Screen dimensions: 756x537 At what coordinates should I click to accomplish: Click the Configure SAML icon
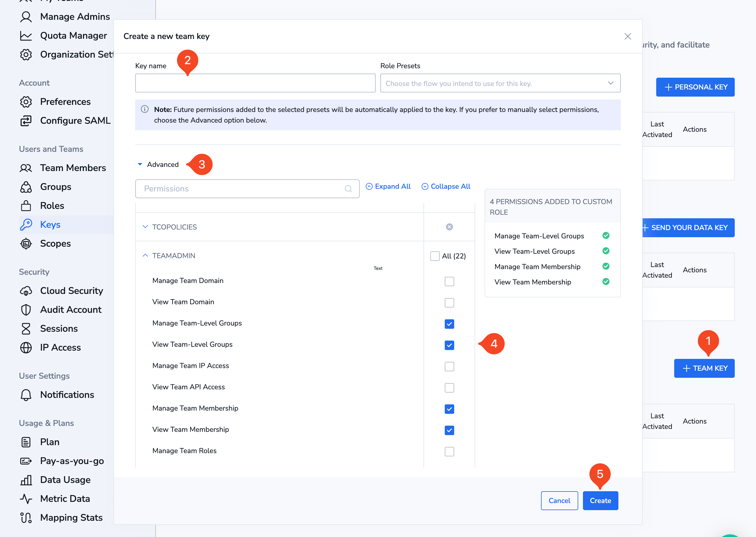pyautogui.click(x=26, y=120)
